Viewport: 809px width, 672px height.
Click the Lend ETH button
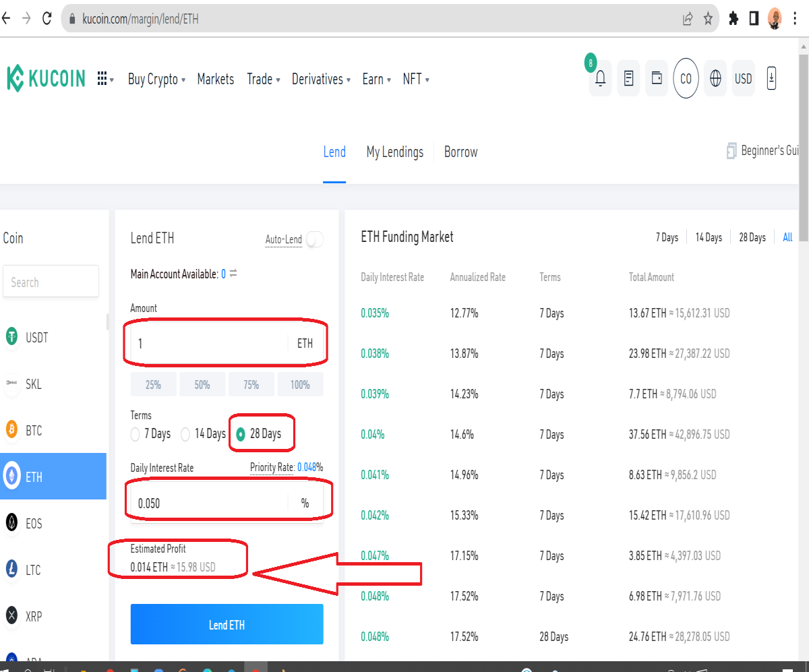point(227,624)
